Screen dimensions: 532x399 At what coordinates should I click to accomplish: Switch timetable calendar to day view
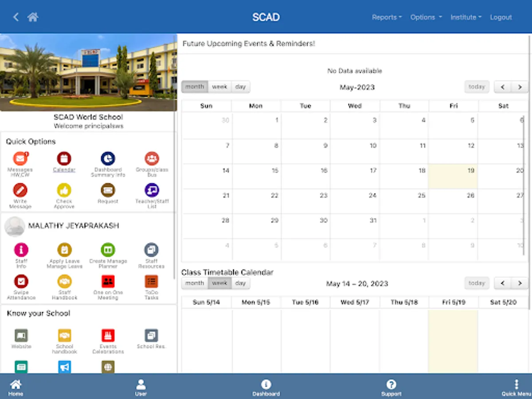click(x=240, y=283)
